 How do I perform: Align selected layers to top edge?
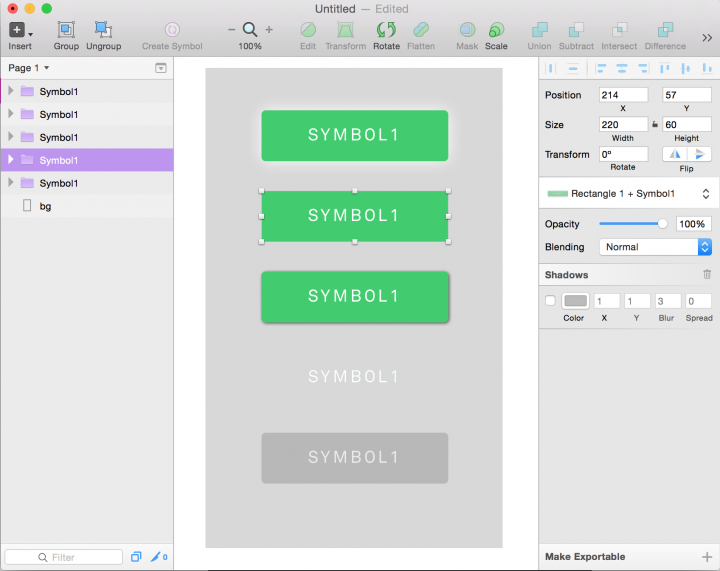click(x=664, y=69)
